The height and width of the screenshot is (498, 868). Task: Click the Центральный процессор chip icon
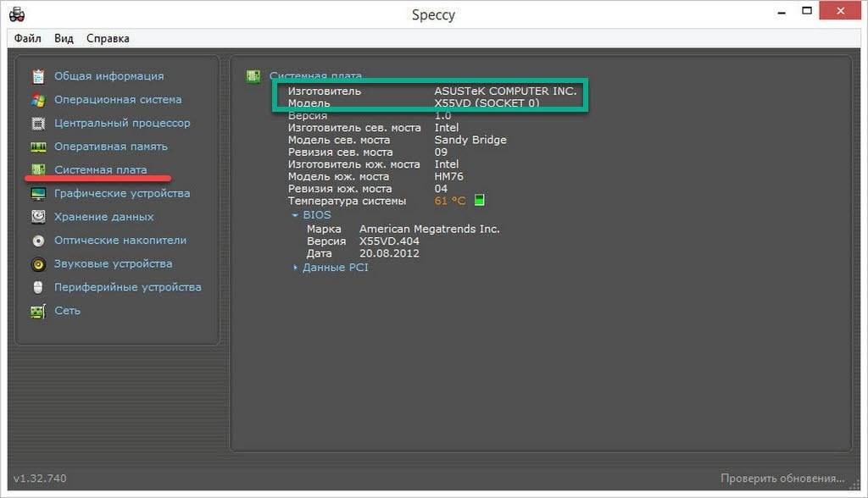[38, 124]
